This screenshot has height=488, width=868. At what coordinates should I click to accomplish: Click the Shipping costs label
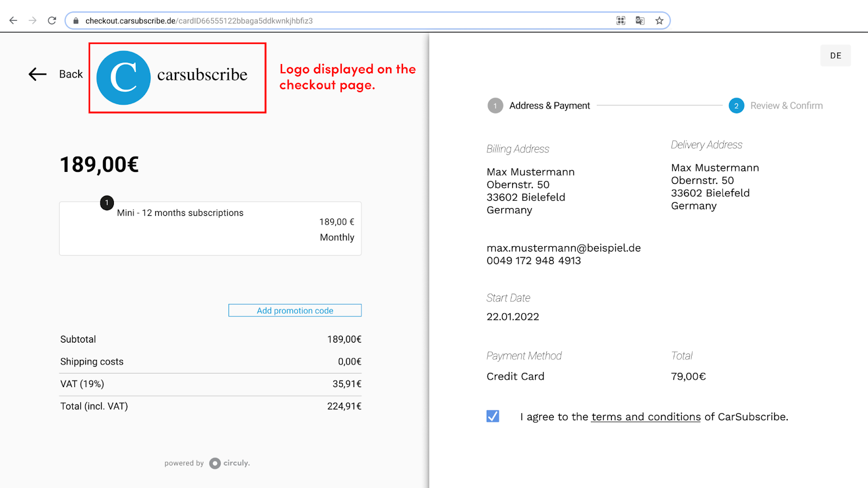point(92,362)
